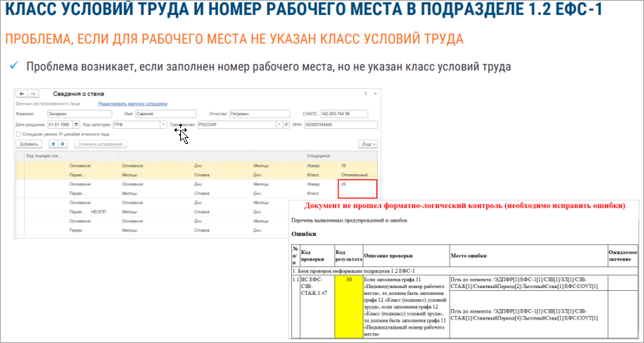644x343 pixels.
Task: Click the Ошибки heading in the report
Action: [x=304, y=234]
